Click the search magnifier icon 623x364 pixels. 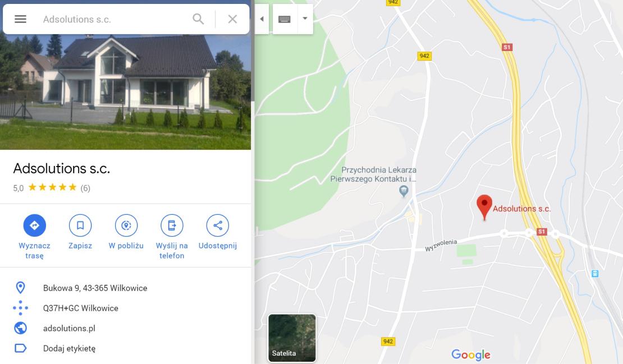point(198,19)
